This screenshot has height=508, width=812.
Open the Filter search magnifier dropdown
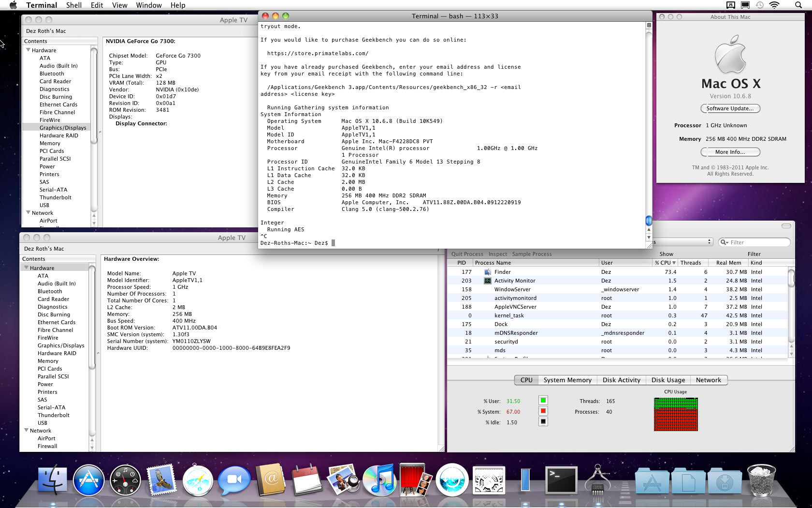[x=724, y=242]
